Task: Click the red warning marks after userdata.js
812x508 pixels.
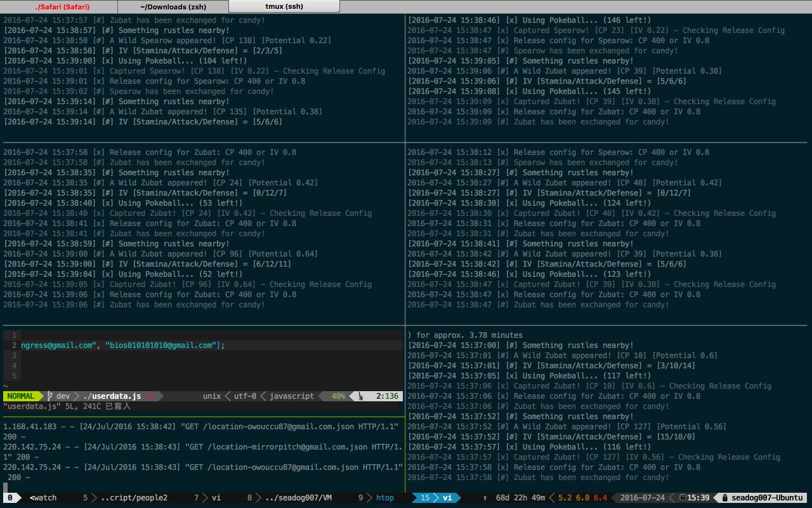Action: 150,396
